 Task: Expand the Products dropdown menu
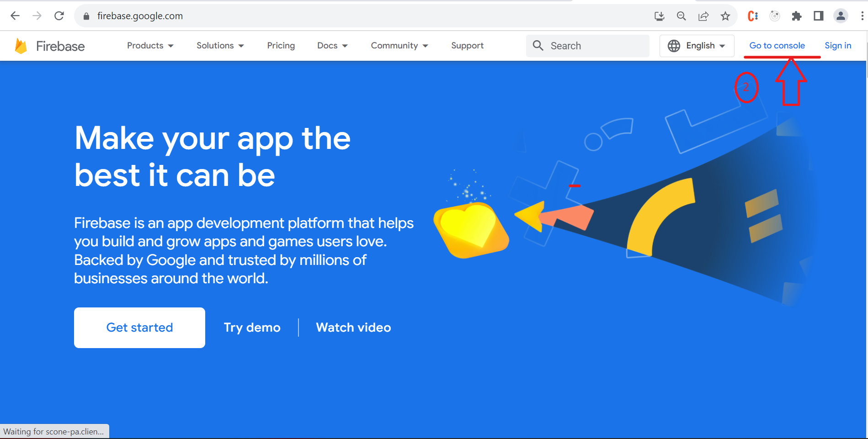(150, 46)
